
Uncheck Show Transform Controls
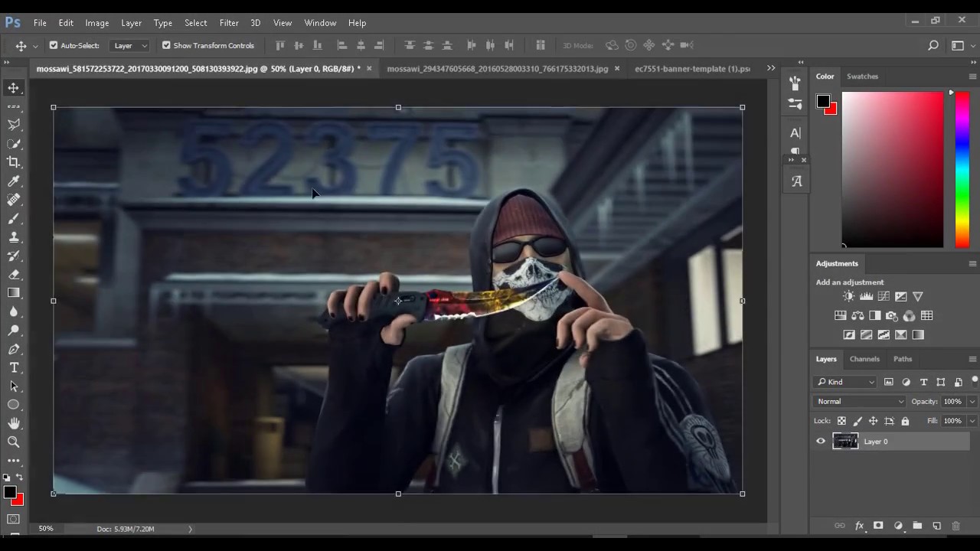(166, 45)
